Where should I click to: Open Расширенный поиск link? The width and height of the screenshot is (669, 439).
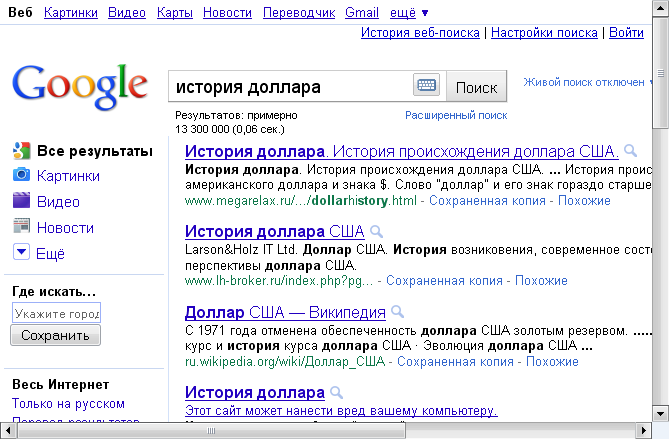pos(456,115)
